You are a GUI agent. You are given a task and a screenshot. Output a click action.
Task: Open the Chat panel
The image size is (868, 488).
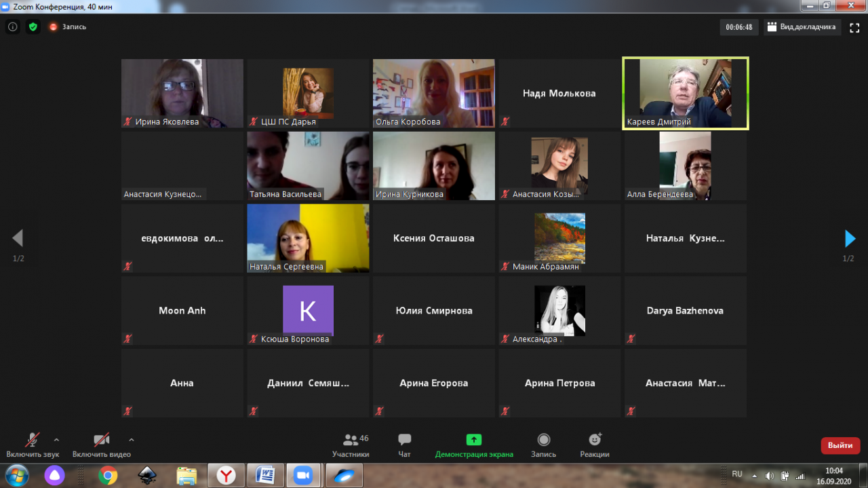pyautogui.click(x=405, y=440)
